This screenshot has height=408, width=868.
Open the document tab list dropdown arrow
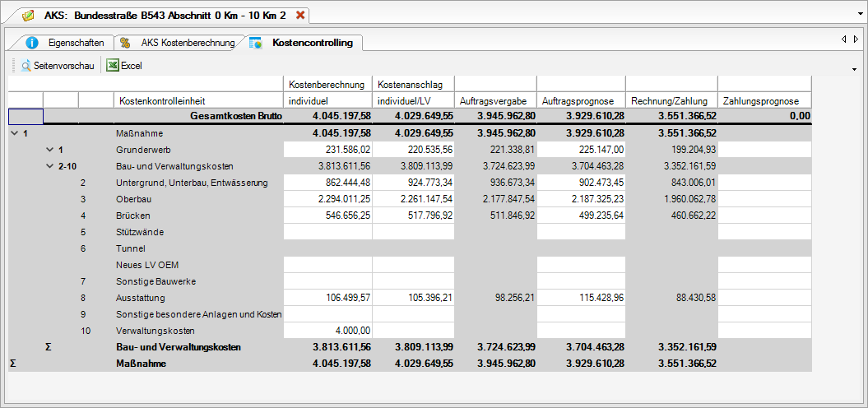coord(860,13)
